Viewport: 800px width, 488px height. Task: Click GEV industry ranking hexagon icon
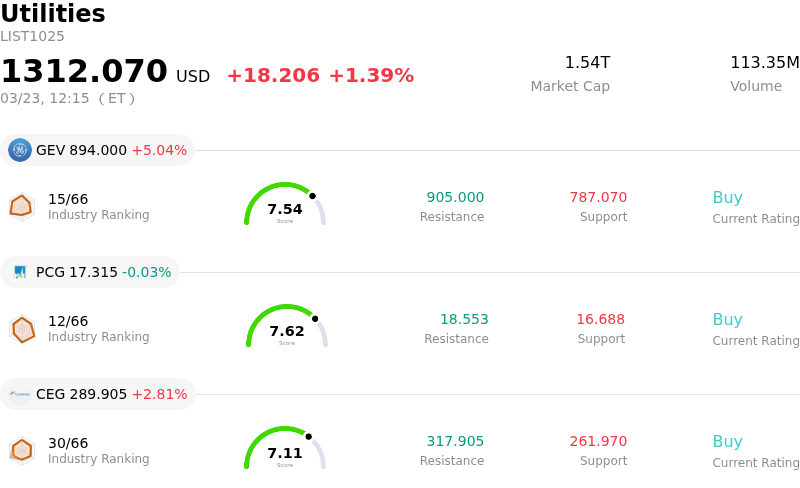(x=21, y=206)
